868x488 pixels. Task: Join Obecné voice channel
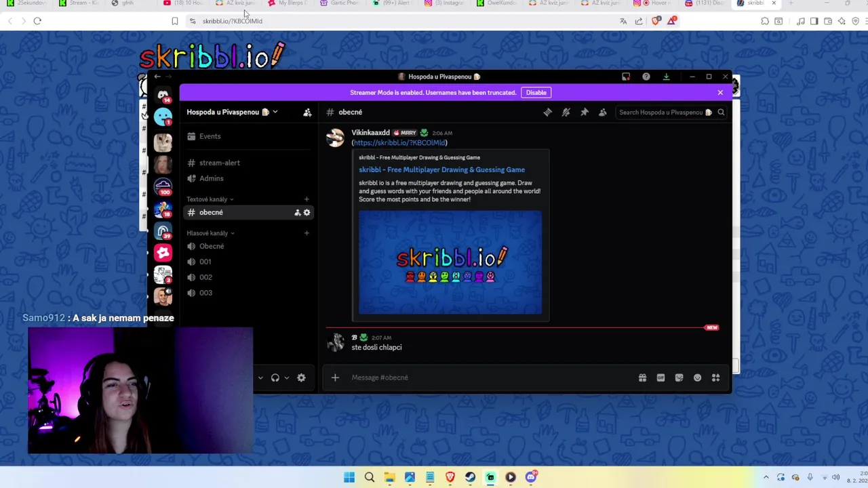pos(248,246)
